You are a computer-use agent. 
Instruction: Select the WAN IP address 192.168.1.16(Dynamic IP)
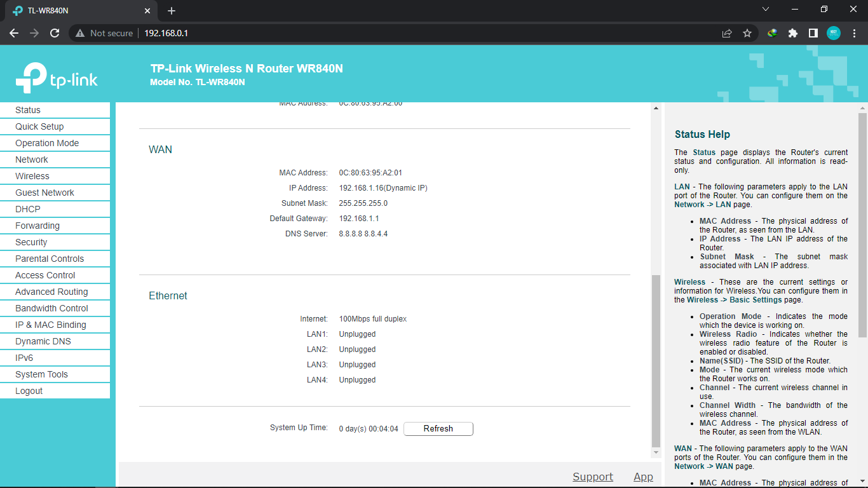(383, 188)
